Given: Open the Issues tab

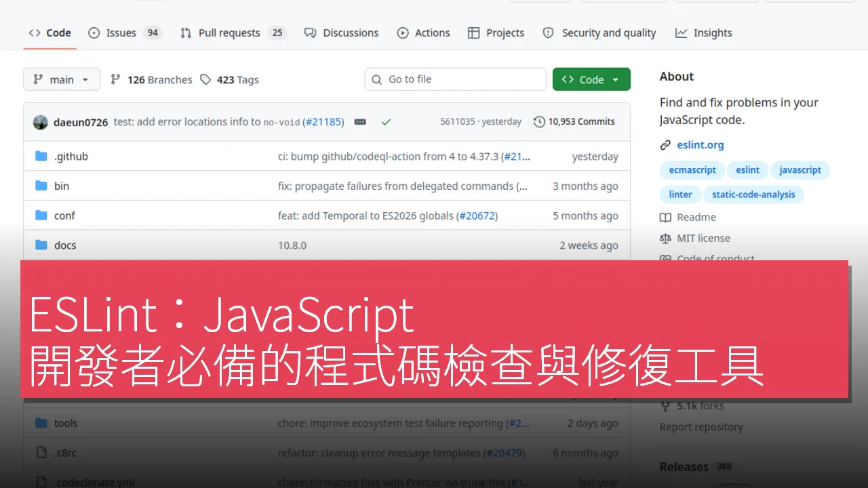Looking at the screenshot, I should [125, 33].
